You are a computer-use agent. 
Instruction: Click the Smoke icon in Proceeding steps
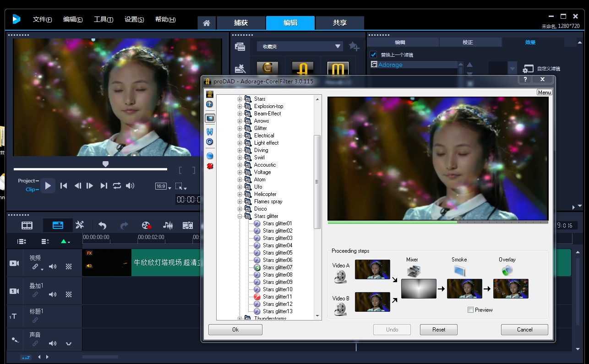459,271
